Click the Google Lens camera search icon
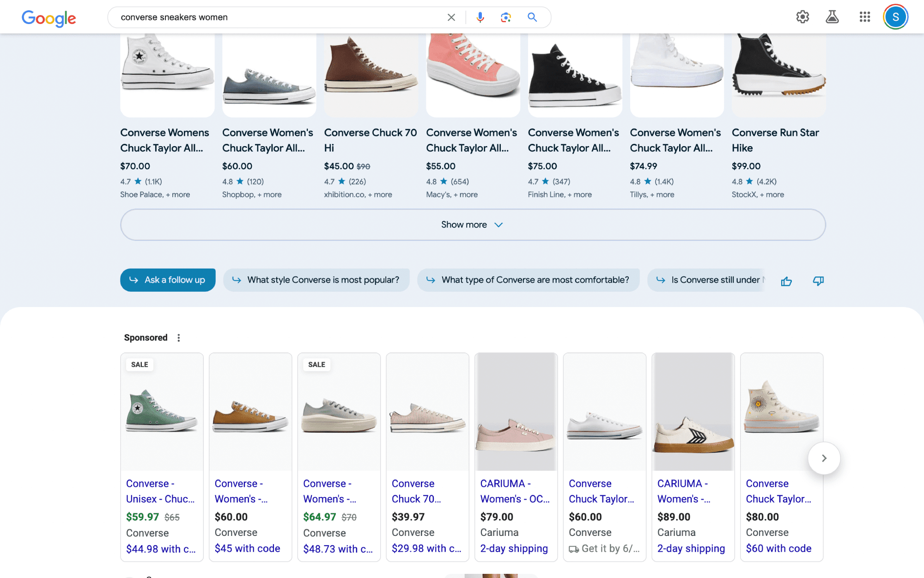 click(x=505, y=17)
